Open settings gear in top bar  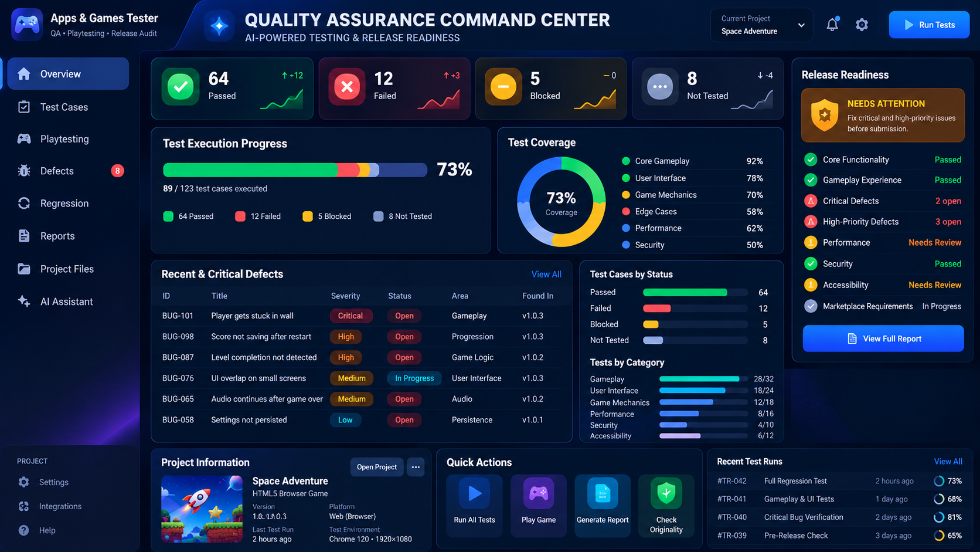pyautogui.click(x=862, y=25)
